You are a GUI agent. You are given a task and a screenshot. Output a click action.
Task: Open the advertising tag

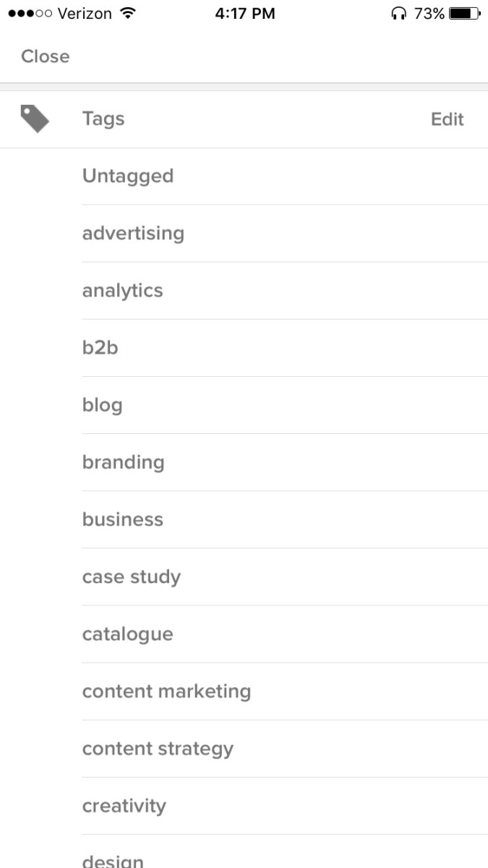133,233
